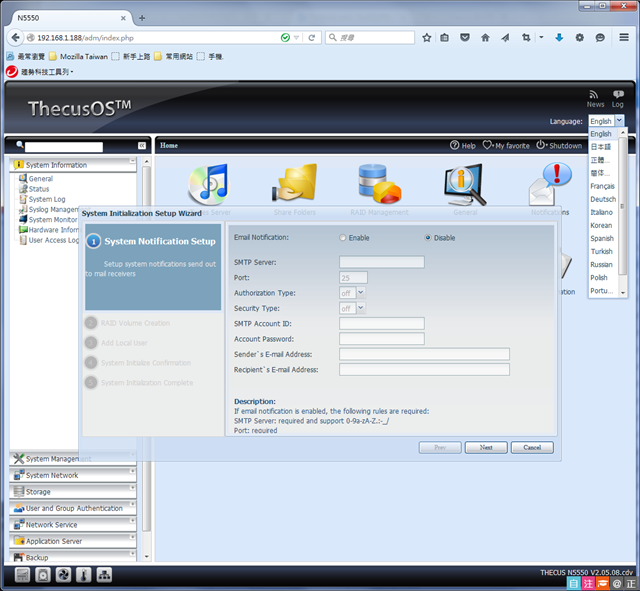The image size is (640, 591).
Task: Click the sidebar search input box
Action: pyautogui.click(x=64, y=147)
